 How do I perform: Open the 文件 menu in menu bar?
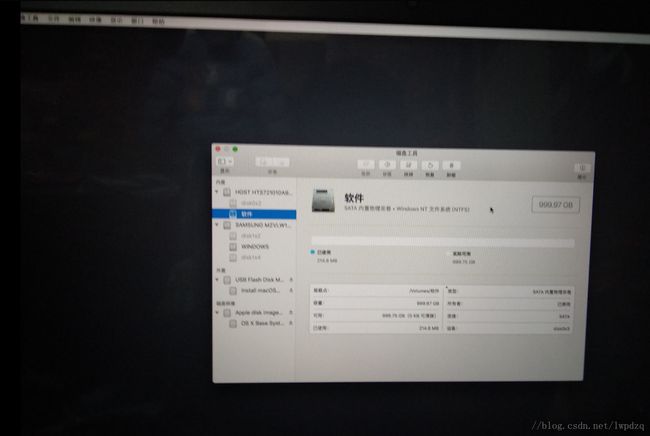pyautogui.click(x=53, y=19)
